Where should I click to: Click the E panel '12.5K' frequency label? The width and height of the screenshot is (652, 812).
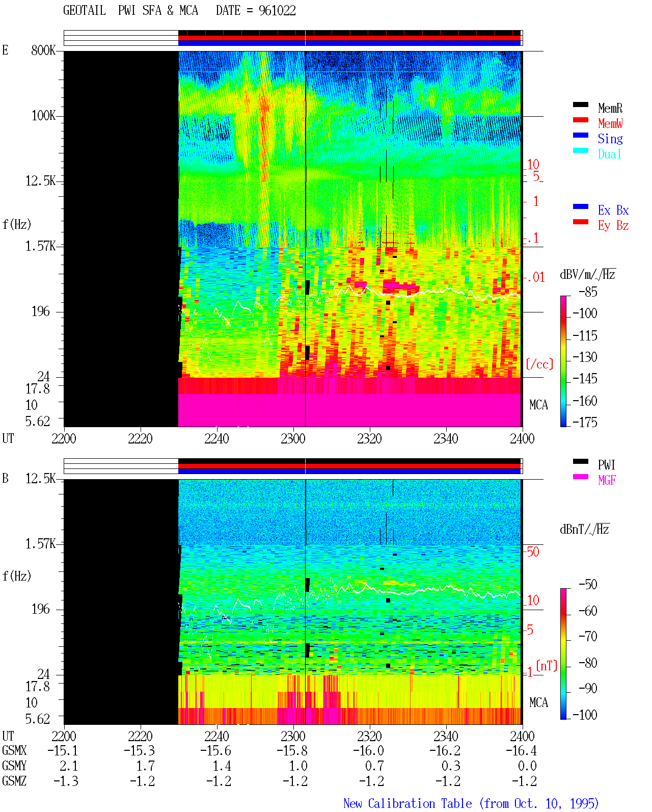point(41,181)
